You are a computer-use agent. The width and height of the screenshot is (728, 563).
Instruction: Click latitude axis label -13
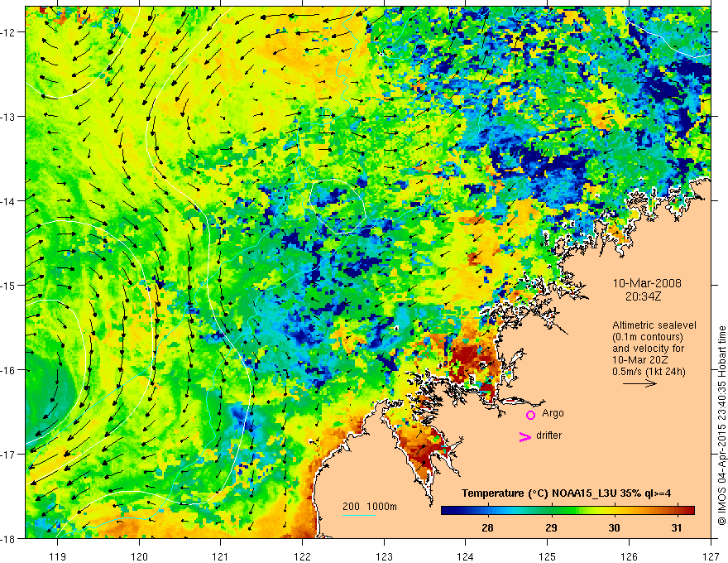pos(8,116)
